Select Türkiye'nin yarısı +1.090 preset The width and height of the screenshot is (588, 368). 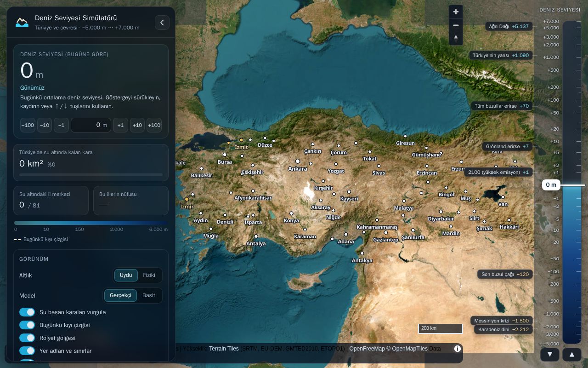point(501,55)
